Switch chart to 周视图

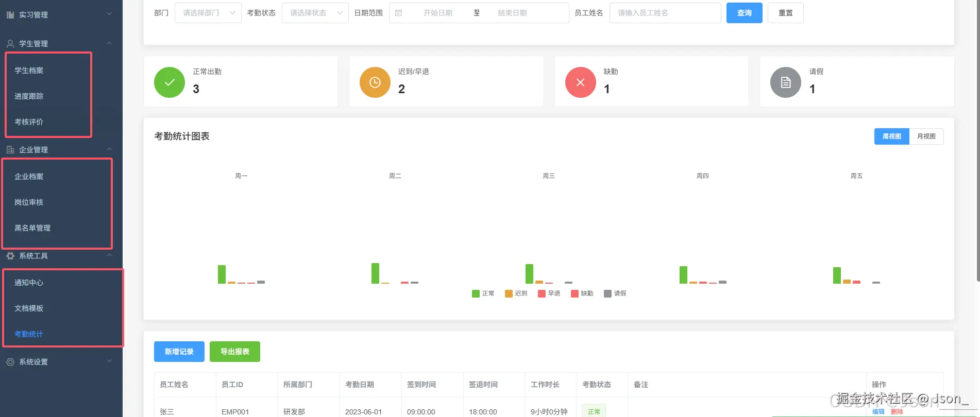click(892, 136)
